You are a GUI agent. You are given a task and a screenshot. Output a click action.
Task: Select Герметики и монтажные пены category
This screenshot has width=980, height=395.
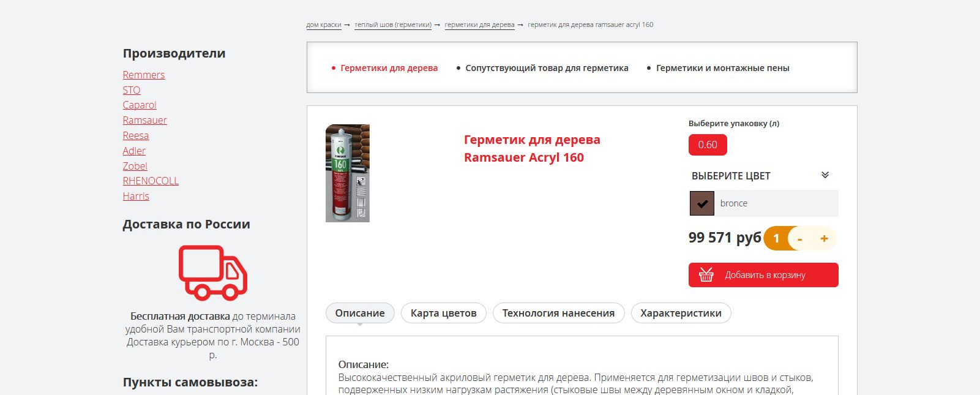tap(723, 68)
